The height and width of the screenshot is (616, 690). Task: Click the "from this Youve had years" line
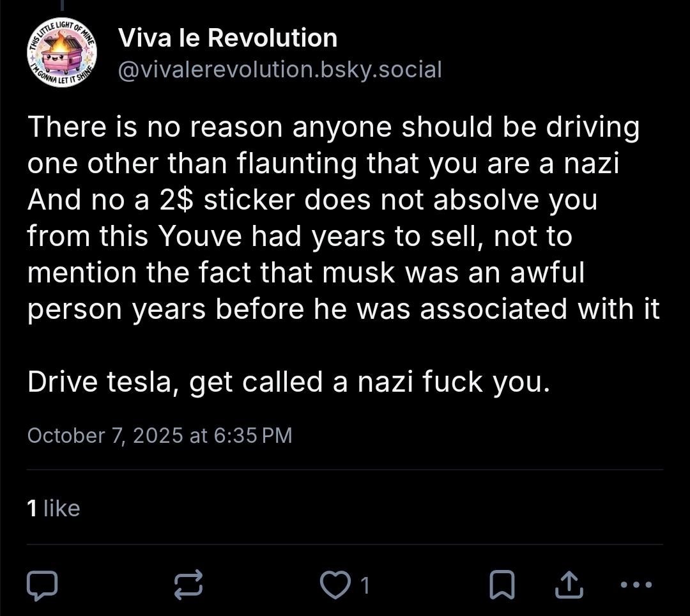pyautogui.click(x=299, y=236)
